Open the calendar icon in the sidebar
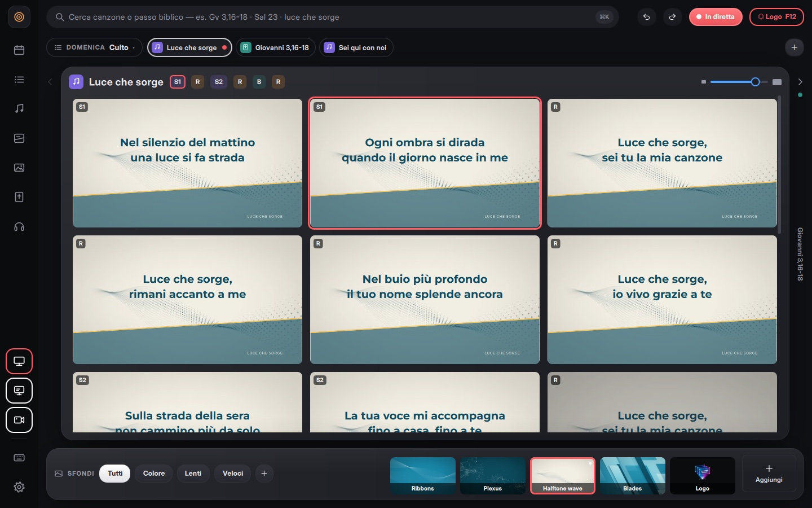 tap(19, 50)
